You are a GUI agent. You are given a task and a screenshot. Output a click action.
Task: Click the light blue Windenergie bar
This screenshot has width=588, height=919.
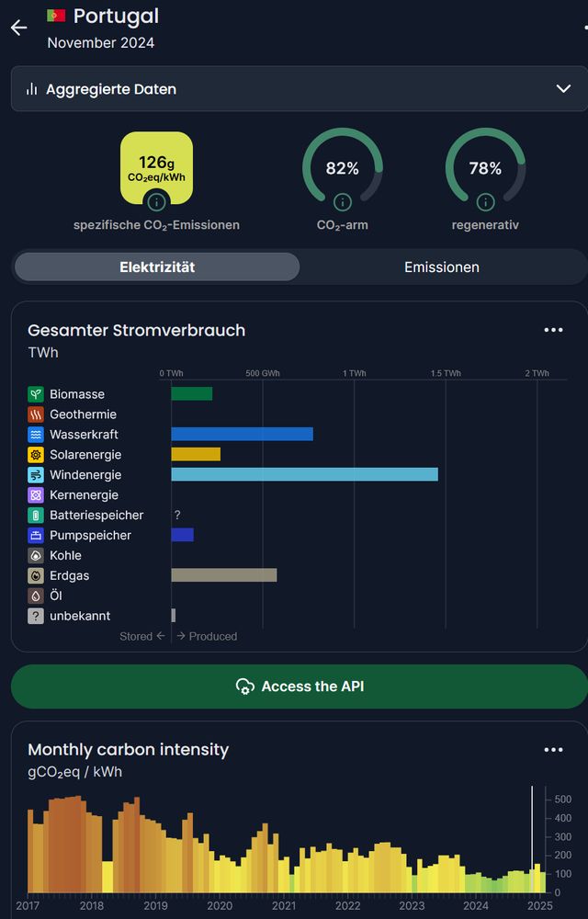click(x=304, y=475)
